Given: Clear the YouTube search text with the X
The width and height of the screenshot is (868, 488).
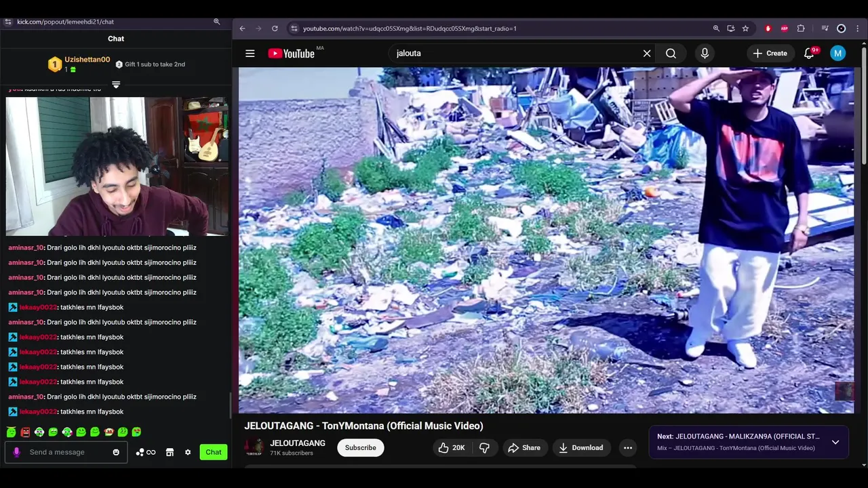Looking at the screenshot, I should (647, 54).
